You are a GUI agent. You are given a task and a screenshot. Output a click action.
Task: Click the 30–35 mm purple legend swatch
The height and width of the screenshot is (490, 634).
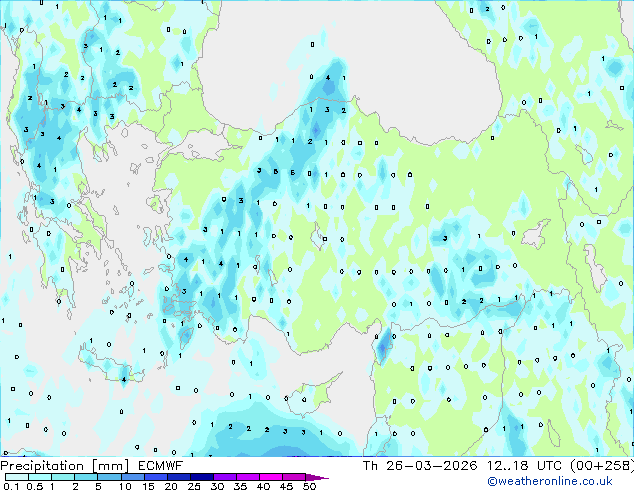click(225, 477)
